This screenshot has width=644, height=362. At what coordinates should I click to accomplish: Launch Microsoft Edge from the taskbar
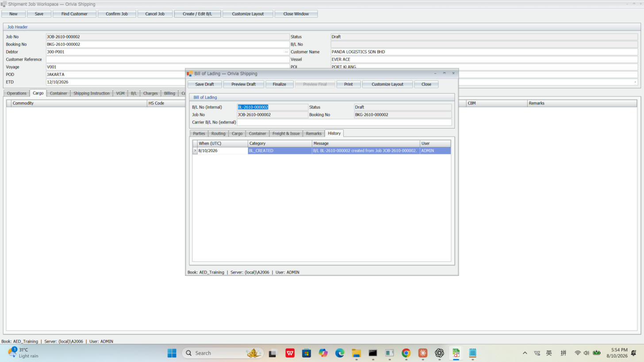[x=340, y=353]
